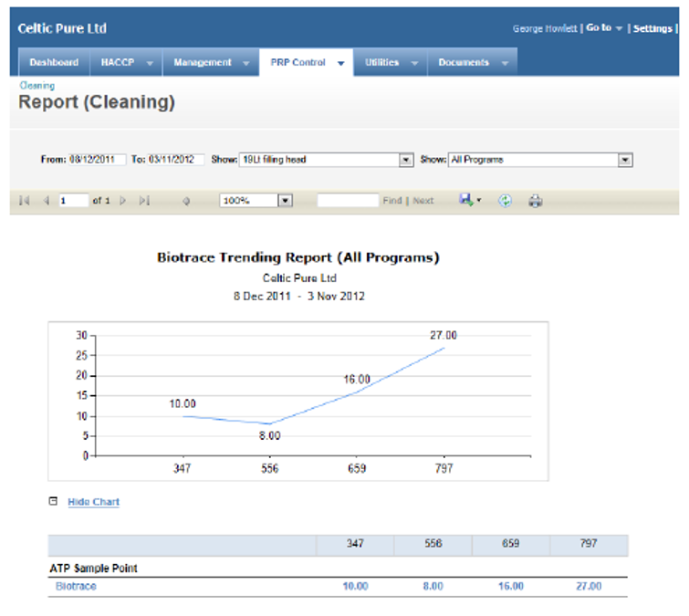Click the Hide Chart link
This screenshot has height=616, width=689.
point(93,502)
